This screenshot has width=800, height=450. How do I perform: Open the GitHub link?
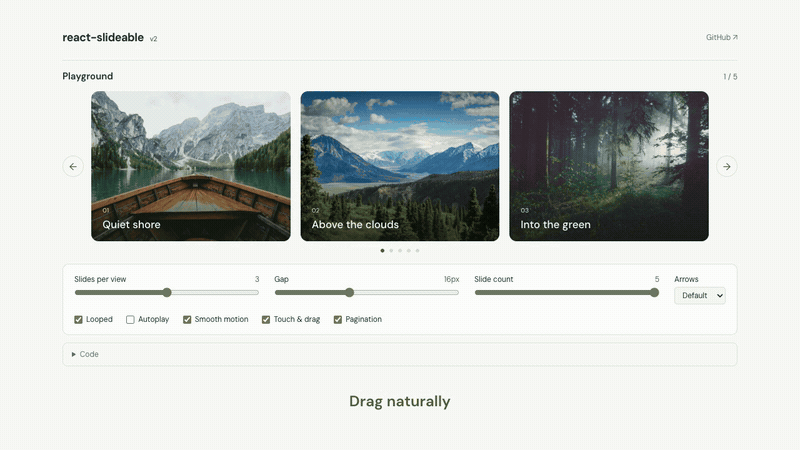coord(721,37)
